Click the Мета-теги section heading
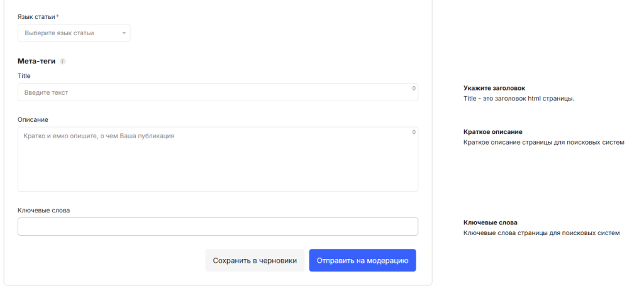Screen dimensions: 644x291 tap(37, 62)
